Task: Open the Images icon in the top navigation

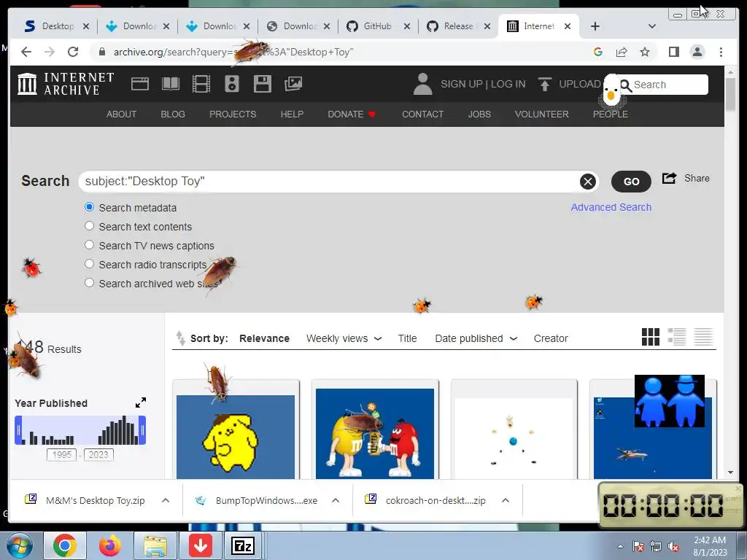Action: [293, 84]
